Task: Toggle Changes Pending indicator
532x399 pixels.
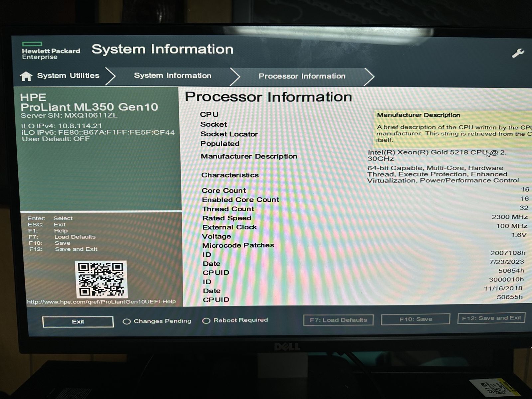Action: tap(126, 322)
